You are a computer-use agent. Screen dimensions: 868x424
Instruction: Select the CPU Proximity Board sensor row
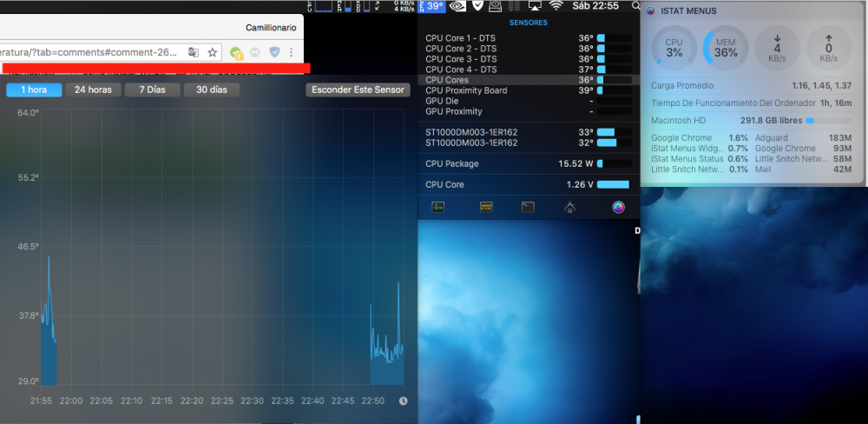point(529,91)
